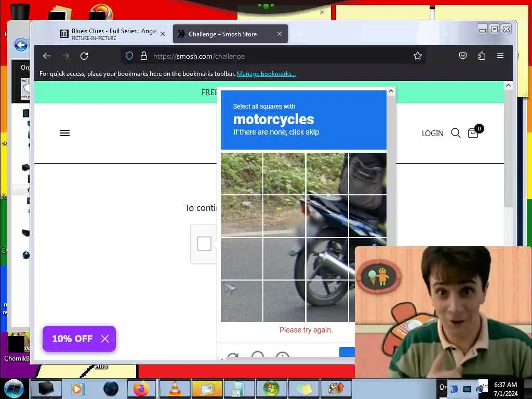
Task: Open the Pocket save icon
Action: coord(463,56)
